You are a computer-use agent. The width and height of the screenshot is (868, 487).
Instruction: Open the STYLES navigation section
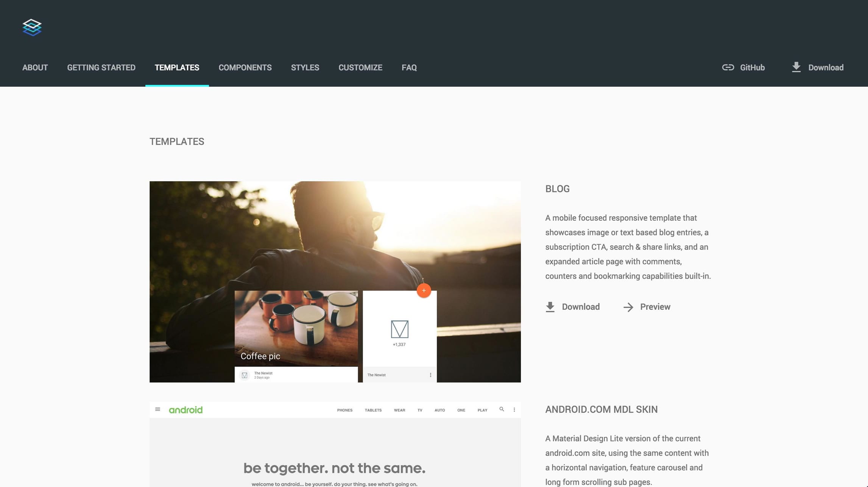tap(305, 67)
